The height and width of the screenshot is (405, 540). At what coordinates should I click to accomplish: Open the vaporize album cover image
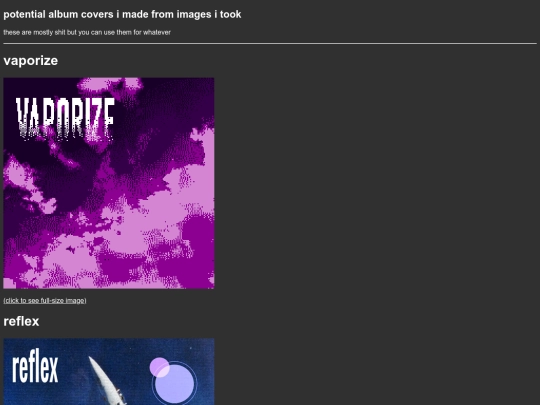pos(109,183)
